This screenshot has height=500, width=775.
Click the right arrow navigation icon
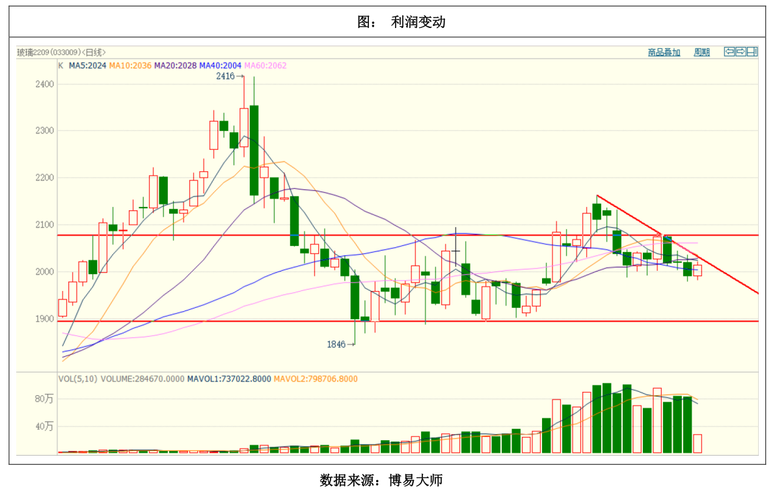pyautogui.click(x=742, y=52)
